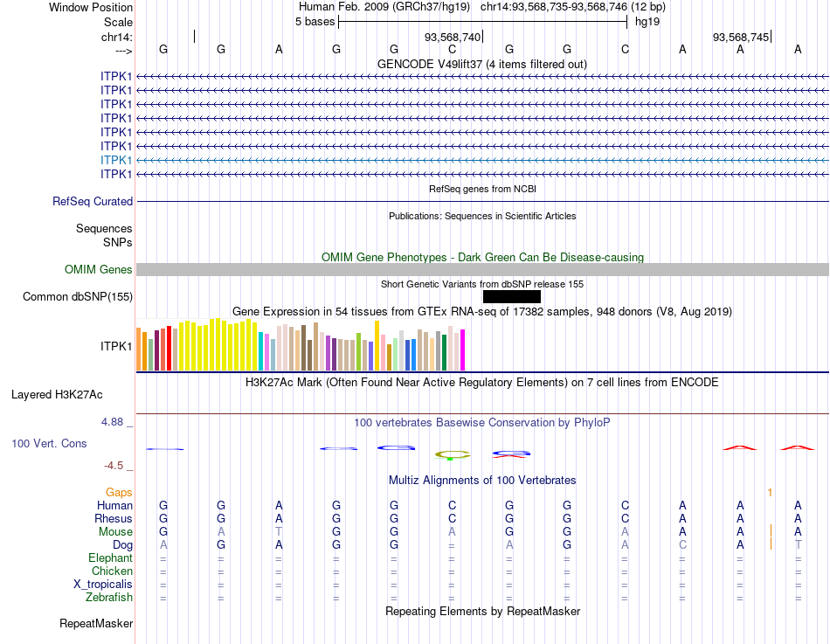This screenshot has height=644, width=830.
Task: Click the Window Position track label
Action: pyautogui.click(x=91, y=7)
